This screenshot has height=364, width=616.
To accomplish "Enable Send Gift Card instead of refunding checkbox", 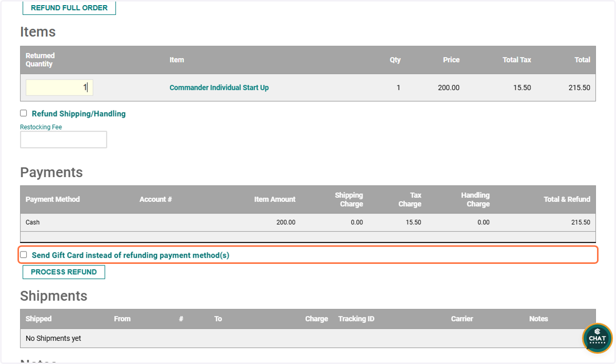I will 24,255.
